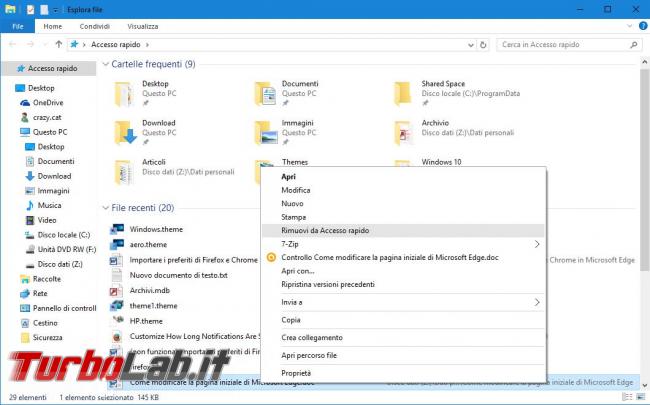
Task: Switch to the Condividi ribbon tab
Action: (95, 26)
